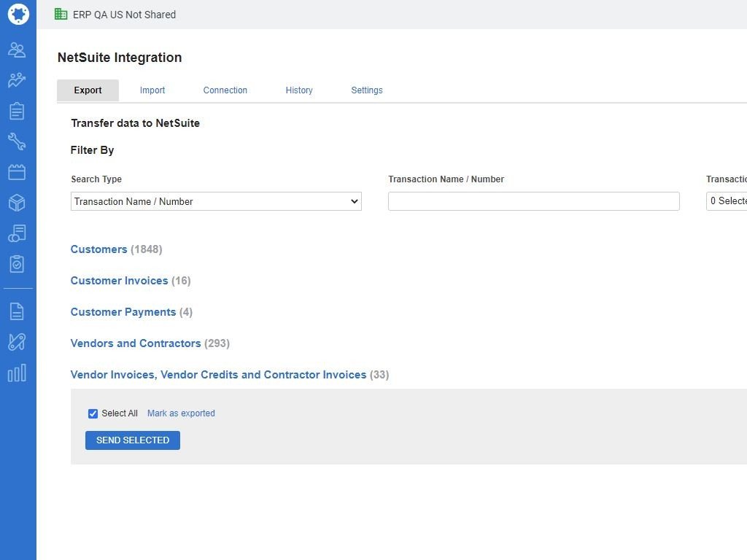This screenshot has height=560, width=747.
Task: Switch to the History tab
Action: coord(299,90)
